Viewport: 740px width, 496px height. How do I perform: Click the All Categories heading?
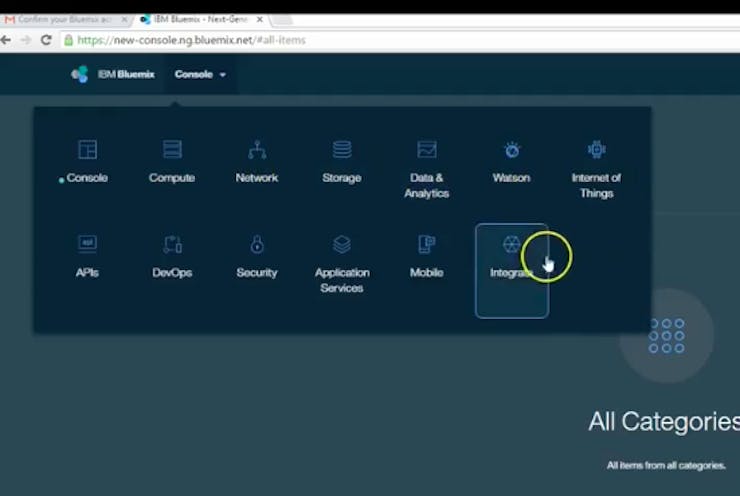click(x=664, y=421)
